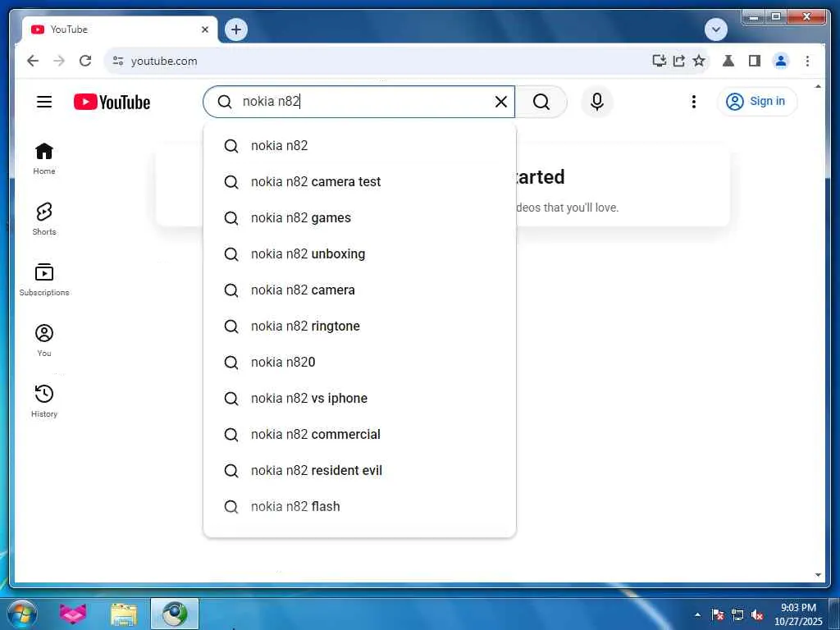840x630 pixels.
Task: Select the 'nokia n82 flash' suggestion
Action: coord(359,507)
